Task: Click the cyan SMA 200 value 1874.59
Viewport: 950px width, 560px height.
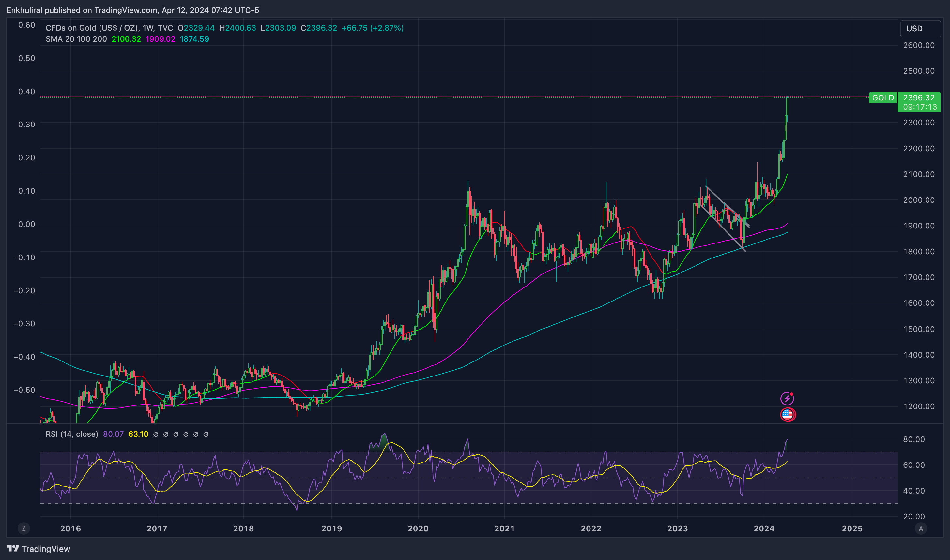Action: pos(194,39)
